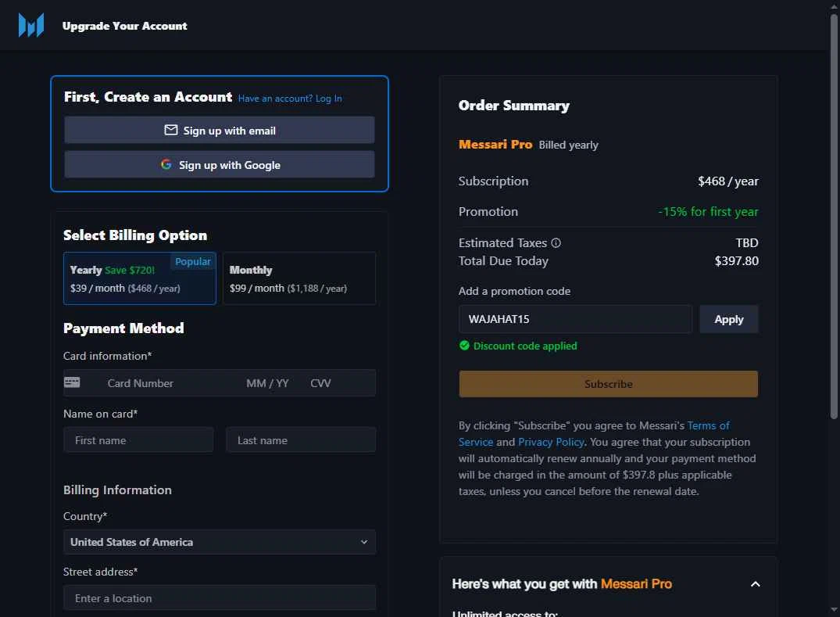
Task: Apply the promotion code
Action: click(x=728, y=319)
